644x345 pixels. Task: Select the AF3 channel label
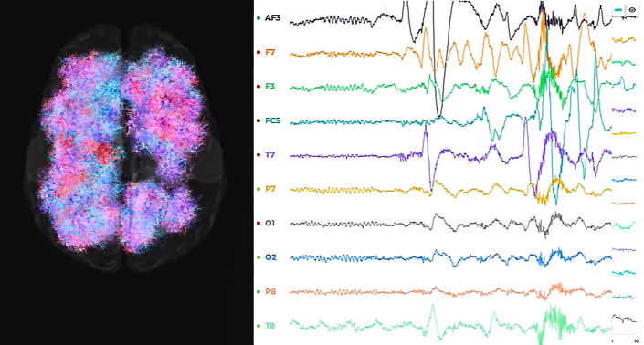pyautogui.click(x=273, y=18)
